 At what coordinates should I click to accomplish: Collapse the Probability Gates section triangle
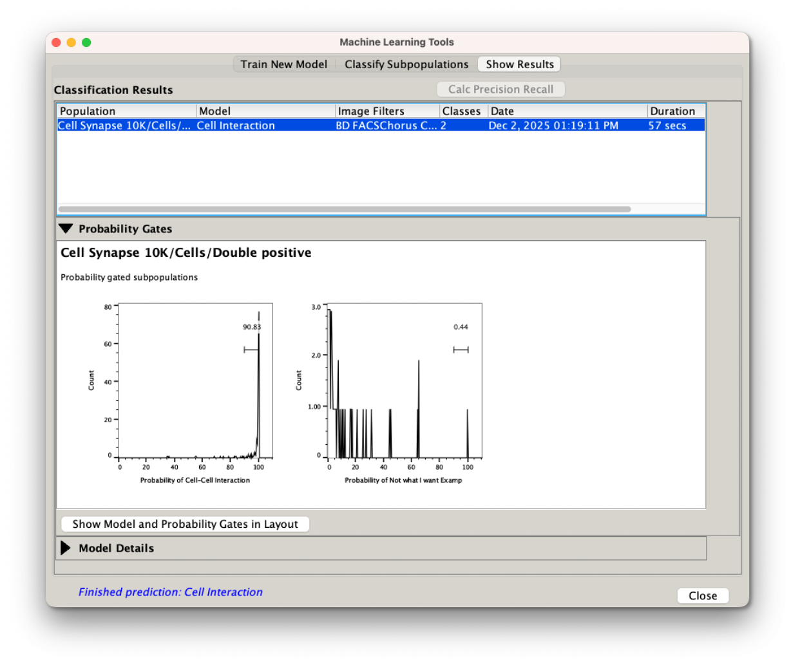coord(66,229)
